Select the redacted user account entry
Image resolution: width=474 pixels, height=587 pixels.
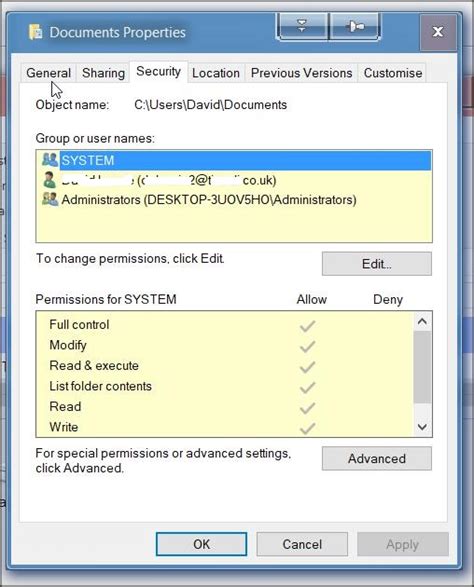(x=236, y=180)
